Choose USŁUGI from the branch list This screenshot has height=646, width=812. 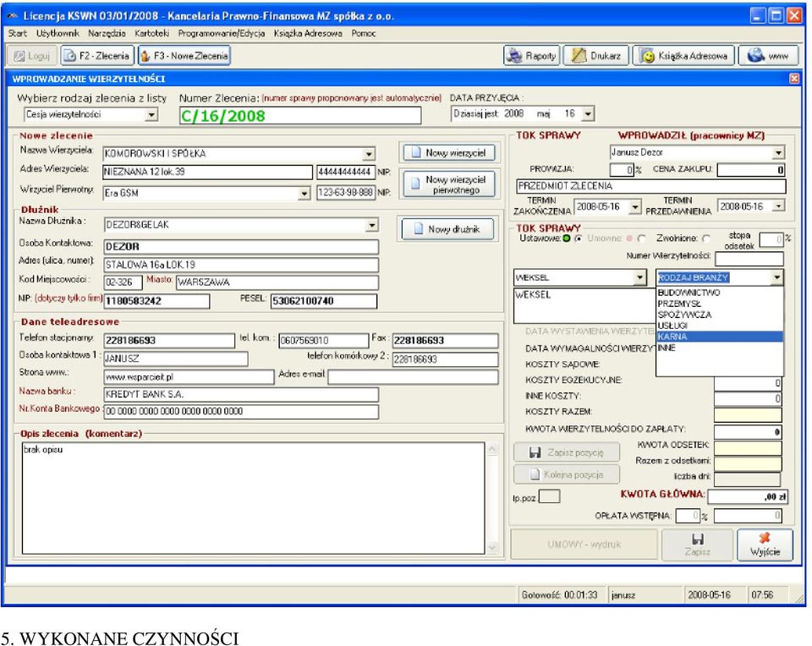[x=719, y=326]
